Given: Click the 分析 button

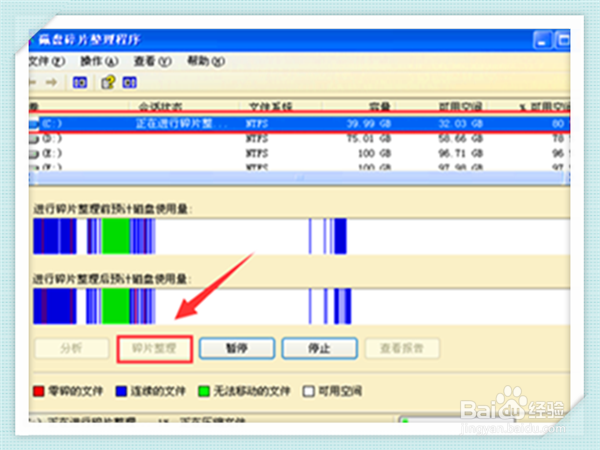Looking at the screenshot, I should pos(72,348).
